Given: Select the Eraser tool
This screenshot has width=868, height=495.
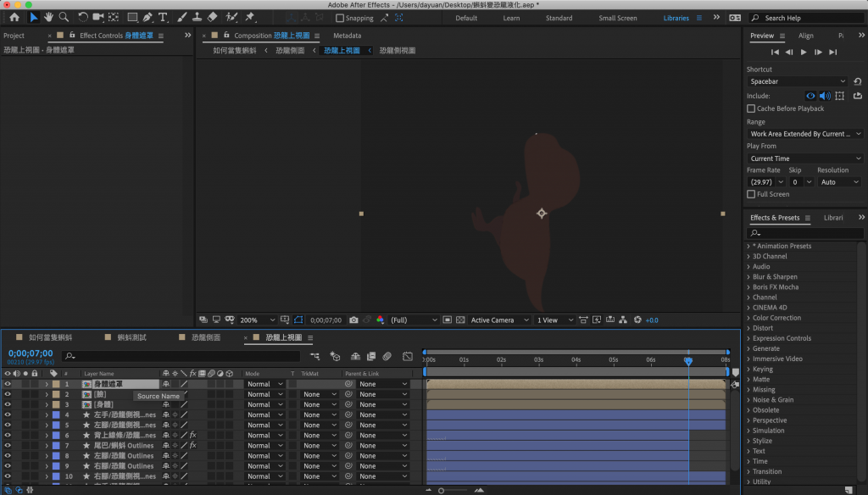Looking at the screenshot, I should coord(212,18).
